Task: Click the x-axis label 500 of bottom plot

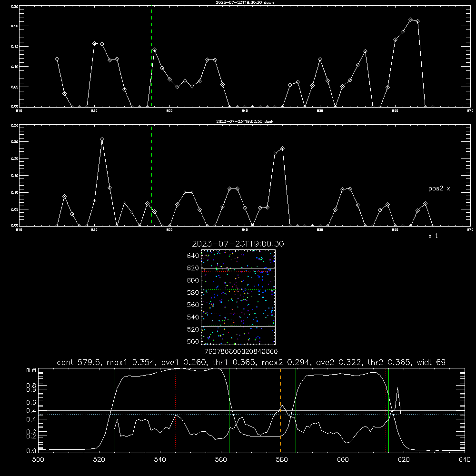Action: coord(38,460)
